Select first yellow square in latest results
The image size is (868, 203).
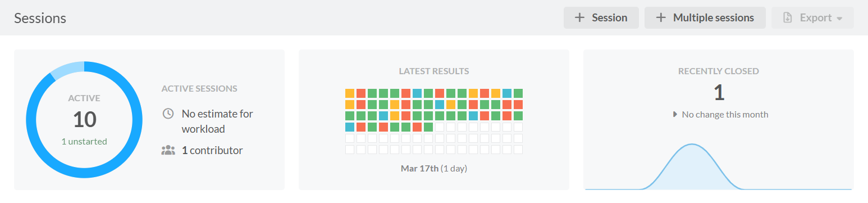tap(350, 93)
